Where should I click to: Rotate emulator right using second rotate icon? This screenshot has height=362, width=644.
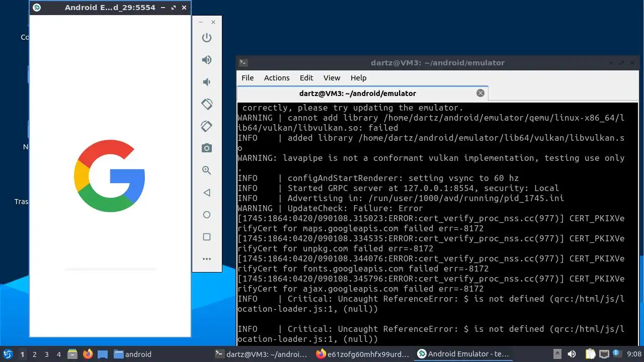(206, 126)
